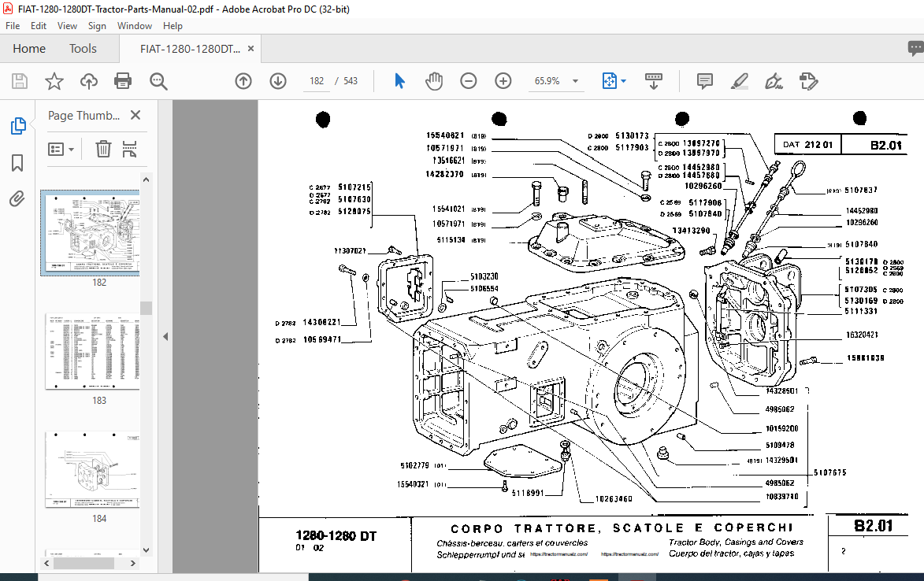Image resolution: width=924 pixels, height=581 pixels.
Task: Close the FIAT-1280-1280DT document tab
Action: 250,48
